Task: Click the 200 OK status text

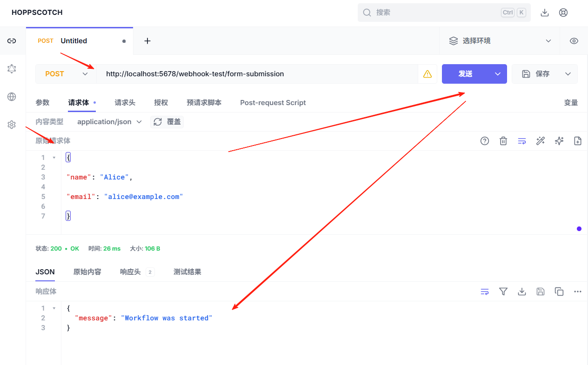Action: [x=65, y=249]
